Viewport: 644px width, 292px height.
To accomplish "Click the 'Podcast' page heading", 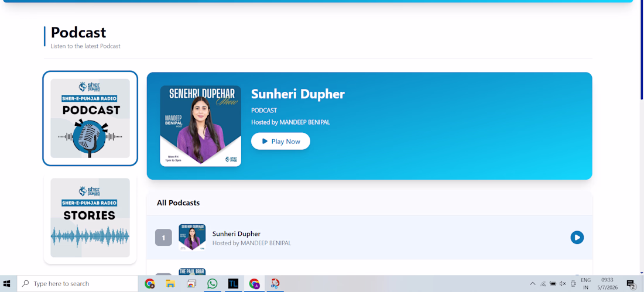I will tap(78, 32).
